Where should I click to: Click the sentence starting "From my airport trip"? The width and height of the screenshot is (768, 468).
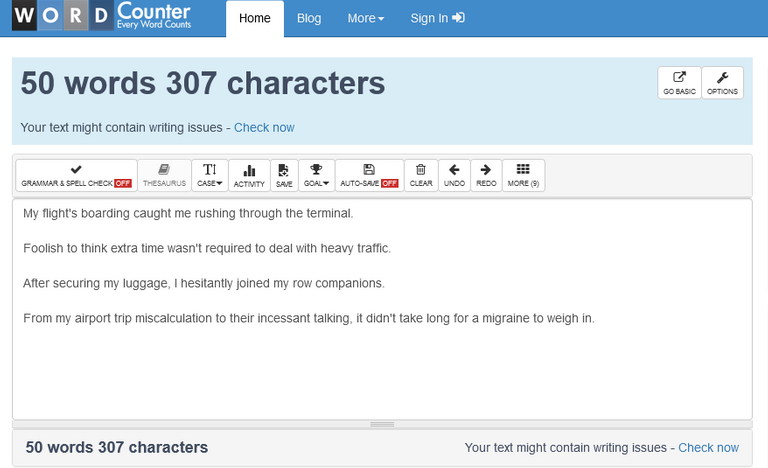coord(309,318)
